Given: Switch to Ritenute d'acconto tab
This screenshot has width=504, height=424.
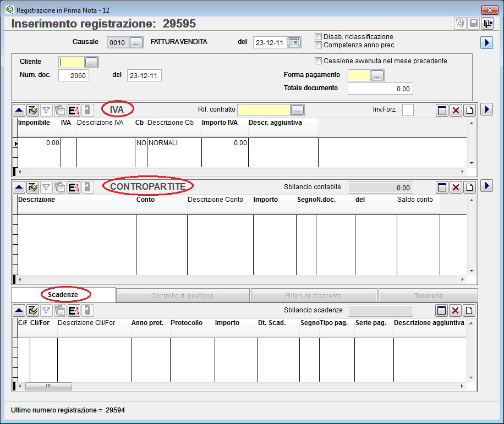Looking at the screenshot, I should (x=314, y=295).
